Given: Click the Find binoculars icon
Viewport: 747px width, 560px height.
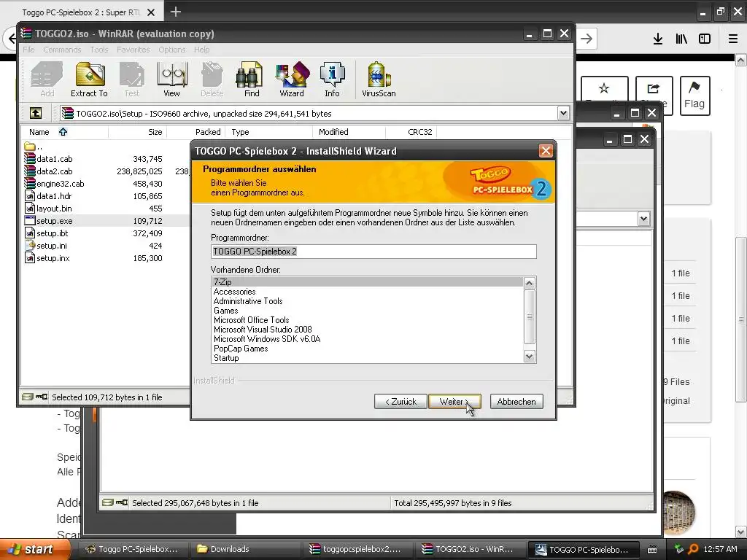Looking at the screenshot, I should point(251,79).
